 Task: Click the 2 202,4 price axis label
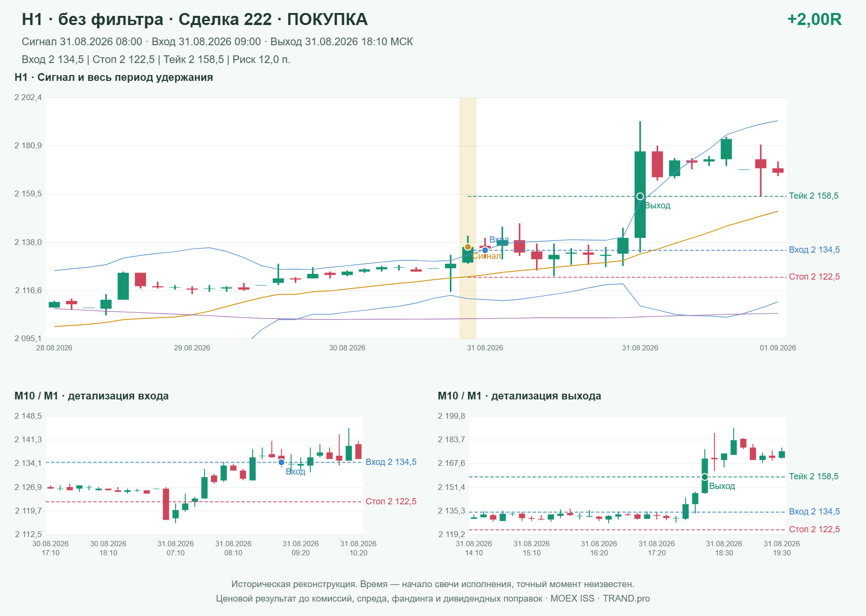point(28,98)
